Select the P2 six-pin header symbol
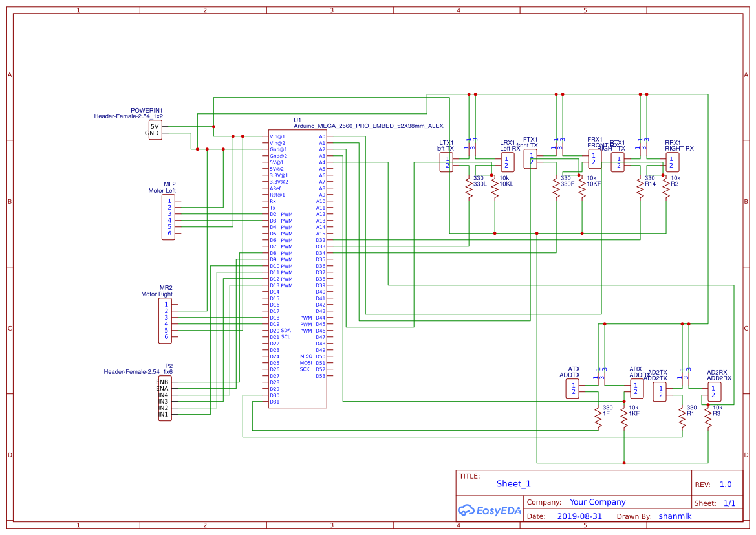This screenshot has width=756, height=535. point(166,398)
